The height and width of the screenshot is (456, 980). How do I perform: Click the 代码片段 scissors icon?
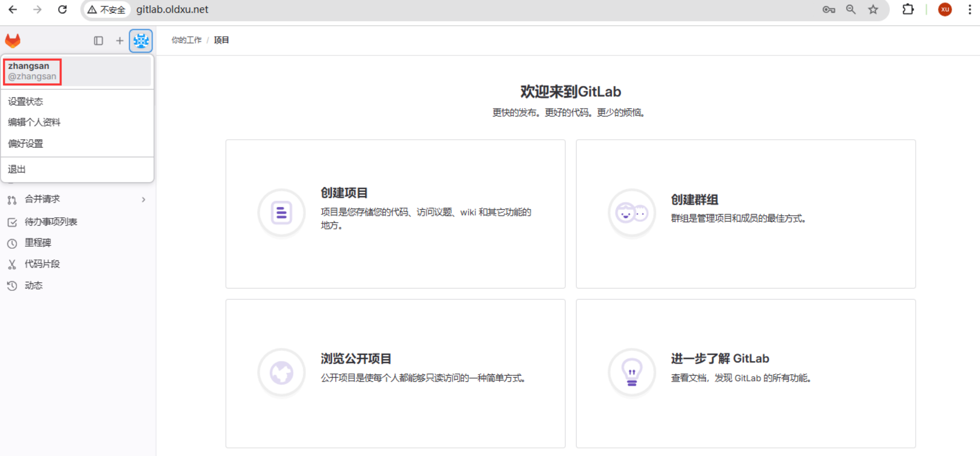[12, 264]
